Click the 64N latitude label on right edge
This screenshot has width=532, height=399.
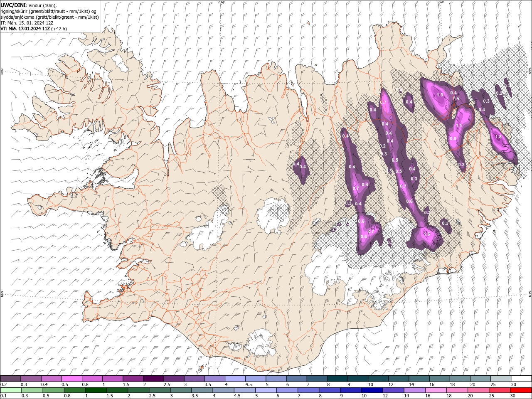coord(530,294)
